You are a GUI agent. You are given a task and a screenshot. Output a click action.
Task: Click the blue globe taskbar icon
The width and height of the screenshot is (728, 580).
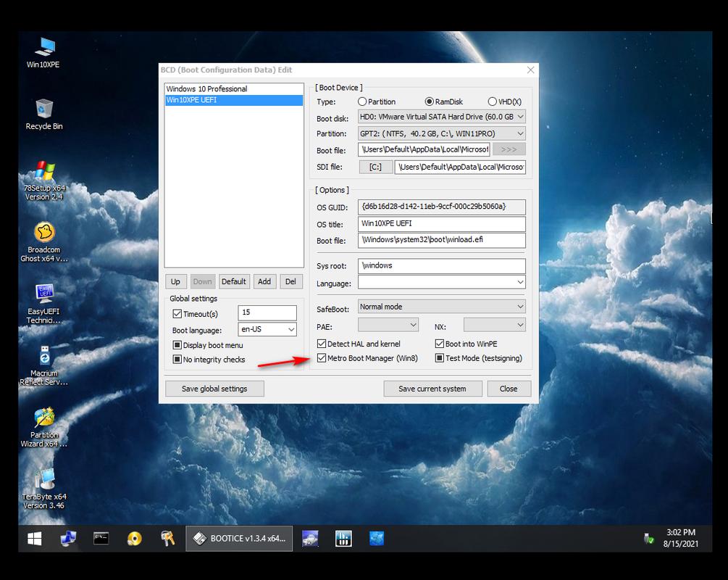(x=377, y=539)
